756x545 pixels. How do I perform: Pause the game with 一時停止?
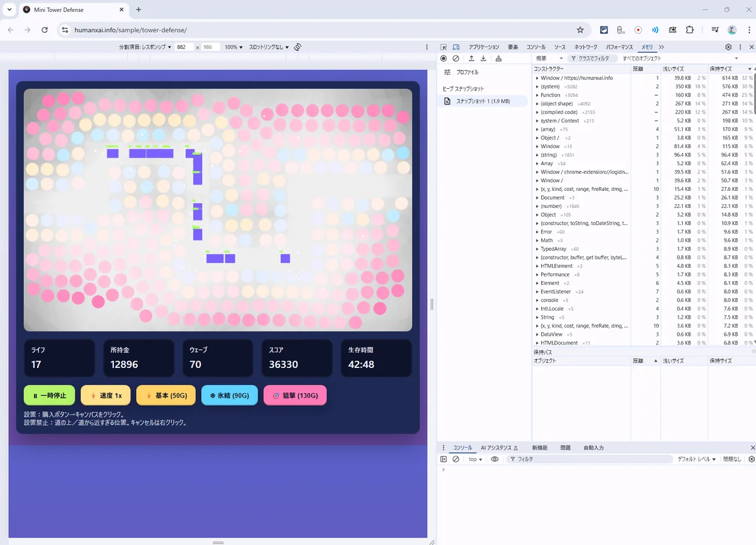49,396
